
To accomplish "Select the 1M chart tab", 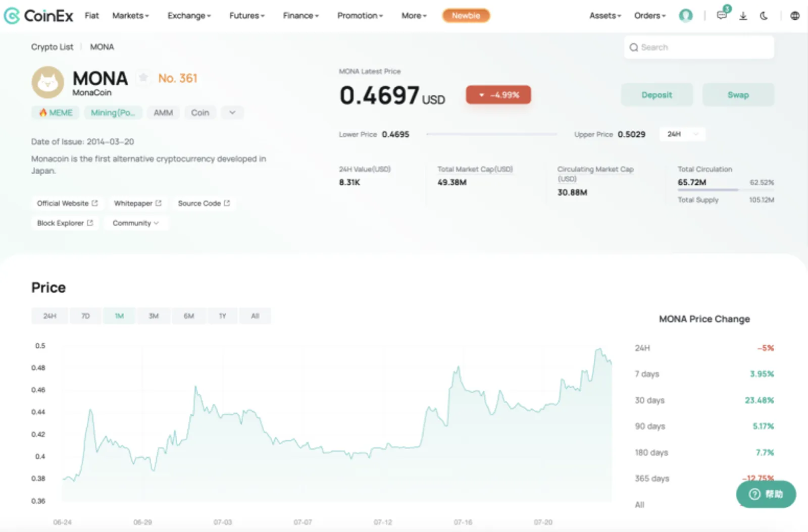I will coord(119,316).
